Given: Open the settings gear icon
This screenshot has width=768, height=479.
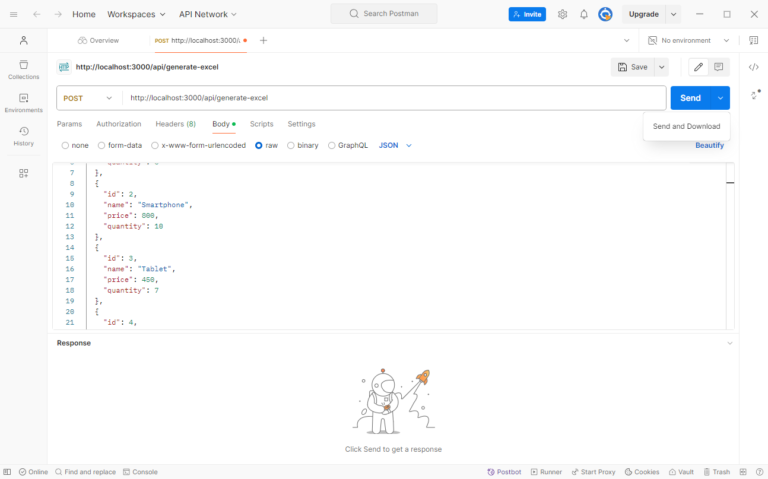Looking at the screenshot, I should pyautogui.click(x=562, y=15).
